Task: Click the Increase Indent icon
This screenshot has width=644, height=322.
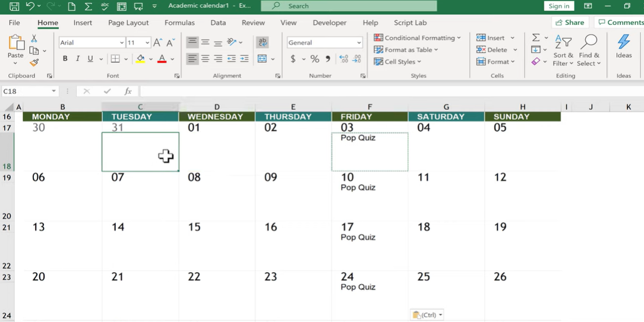Action: coord(244,59)
